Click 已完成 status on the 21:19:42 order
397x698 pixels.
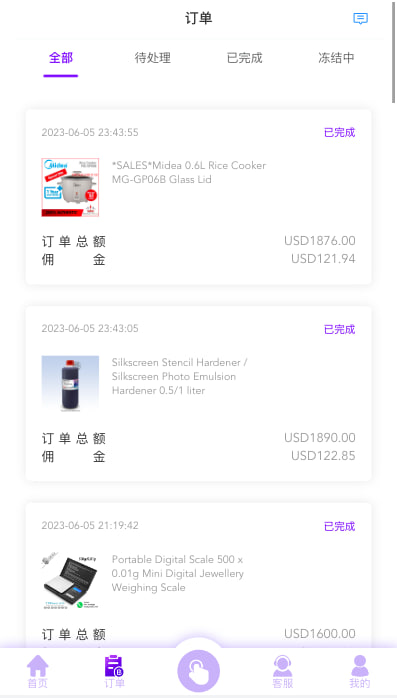[340, 527]
